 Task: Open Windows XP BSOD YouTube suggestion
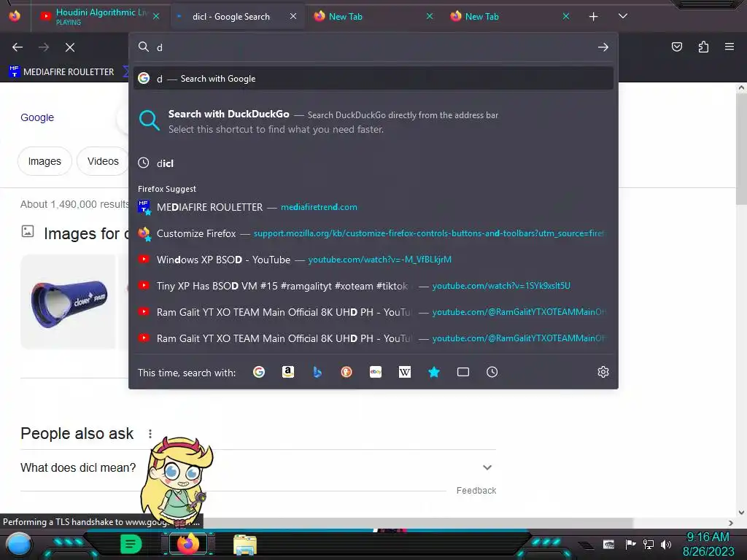[x=373, y=260]
